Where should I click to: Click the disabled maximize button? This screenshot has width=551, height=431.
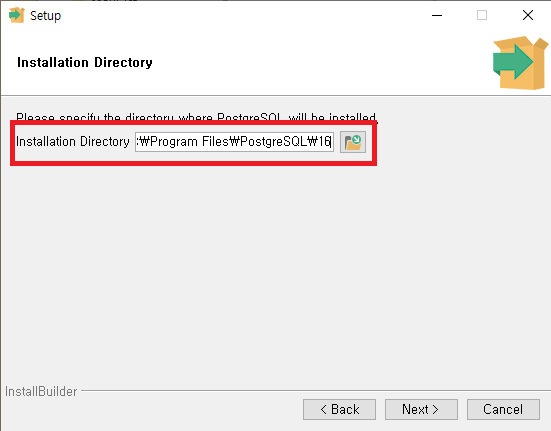[482, 15]
